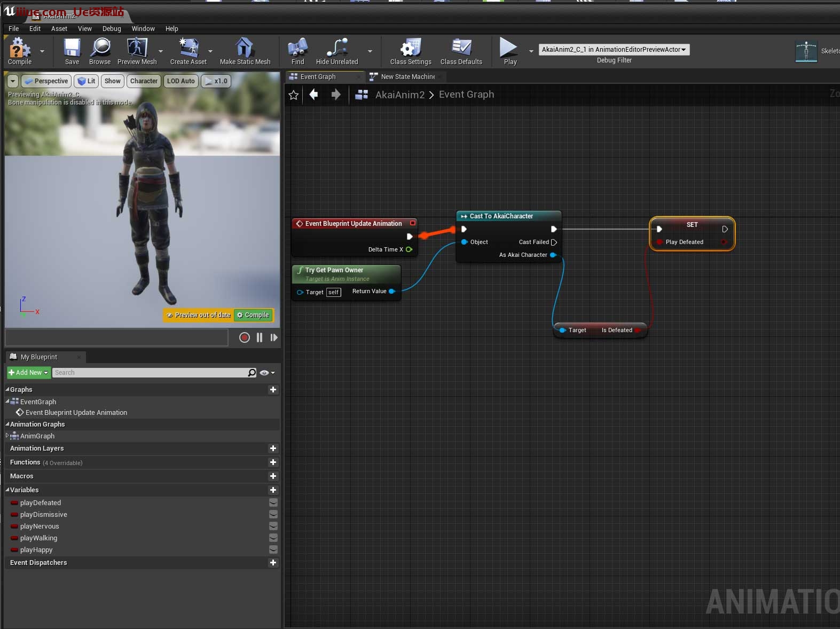This screenshot has width=840, height=629.
Task: Open the Asset menu
Action: point(59,29)
